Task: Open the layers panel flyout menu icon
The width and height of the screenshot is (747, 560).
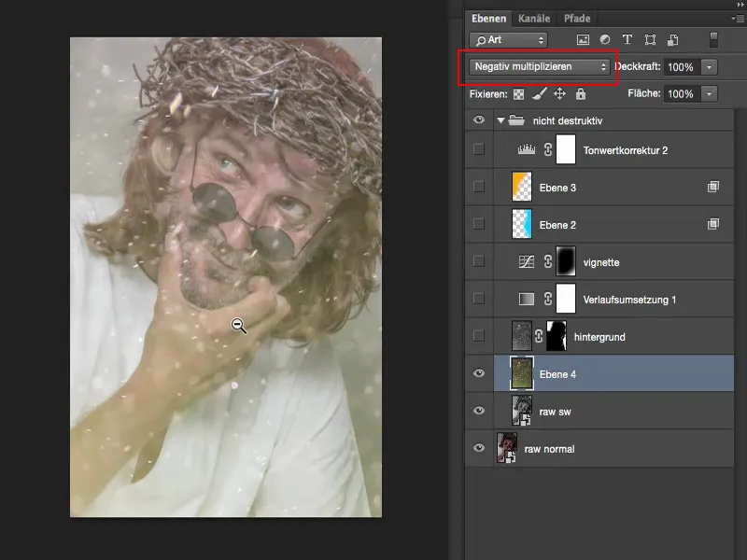Action: pos(737,19)
